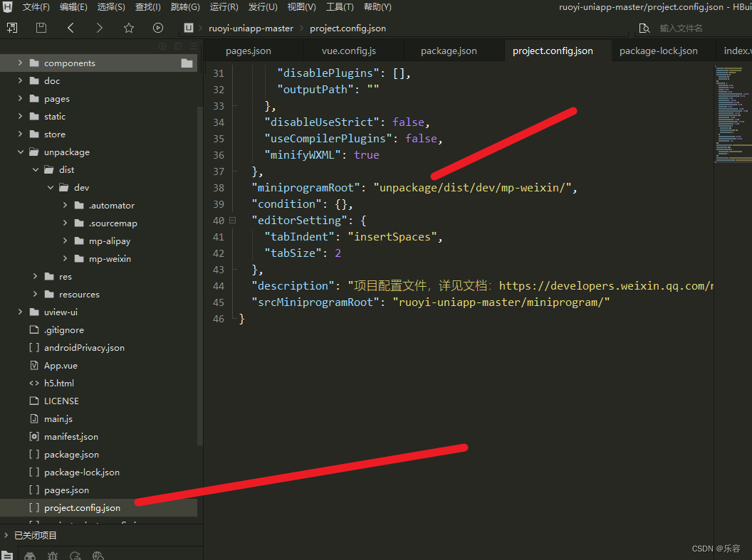Screen dimensions: 752x560
Task: Click the manifest.json gear file icon
Action: 34,436
